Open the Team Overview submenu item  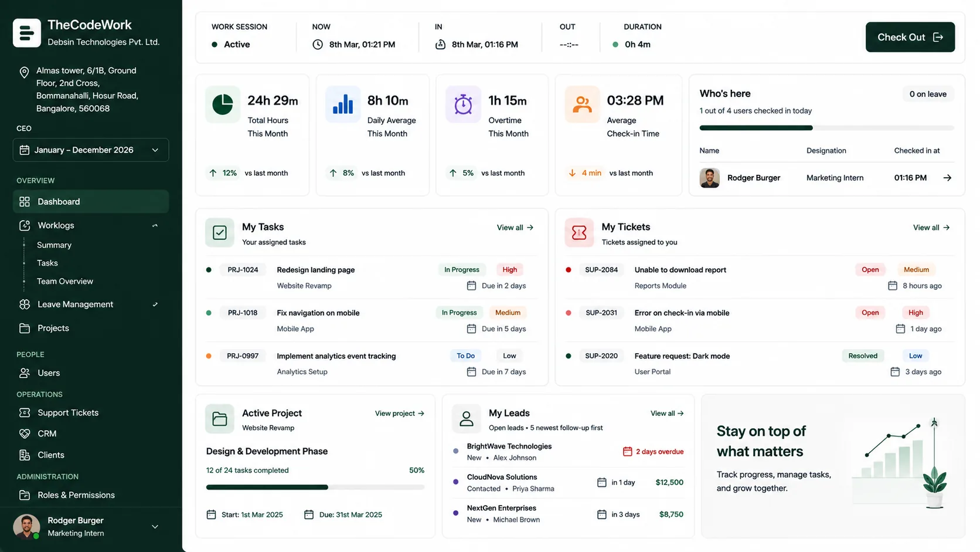65,282
